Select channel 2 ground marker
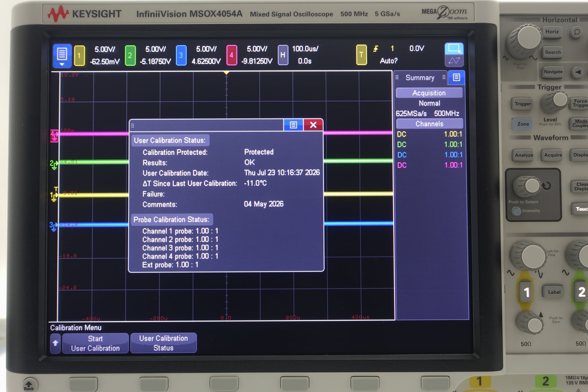The image size is (588, 392). pyautogui.click(x=54, y=165)
